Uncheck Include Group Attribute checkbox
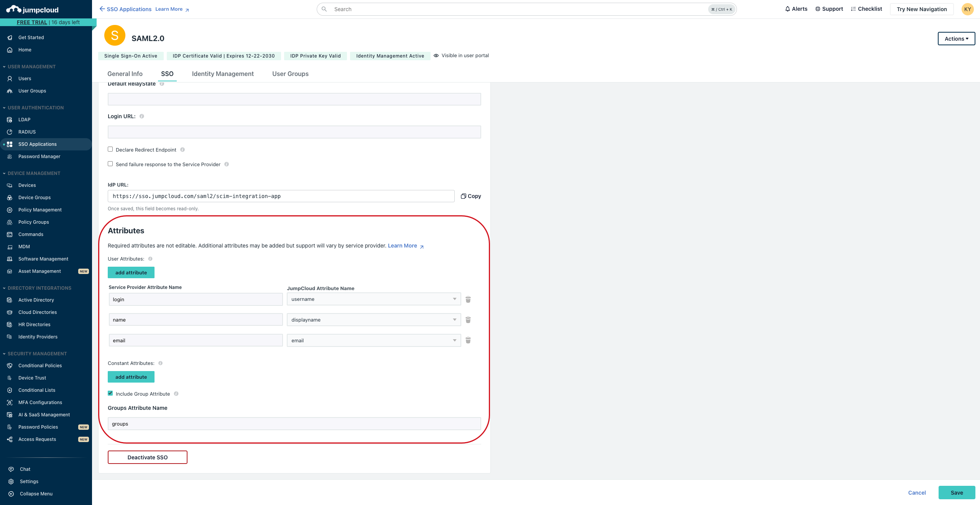 coord(110,393)
